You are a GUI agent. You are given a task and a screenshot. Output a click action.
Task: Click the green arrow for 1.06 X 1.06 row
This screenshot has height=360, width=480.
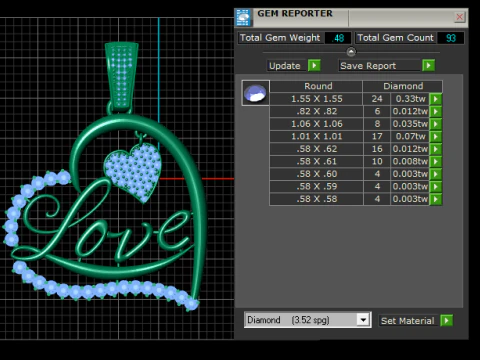pos(435,124)
